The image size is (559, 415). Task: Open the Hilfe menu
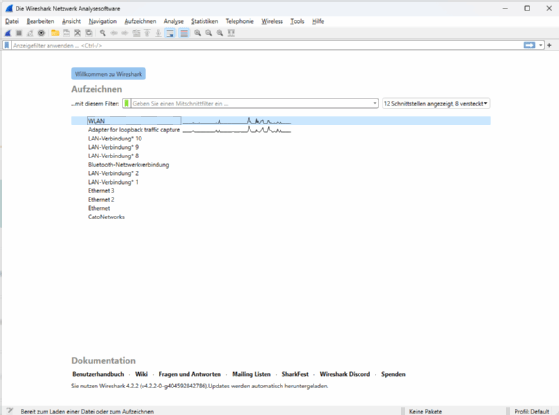click(x=318, y=21)
